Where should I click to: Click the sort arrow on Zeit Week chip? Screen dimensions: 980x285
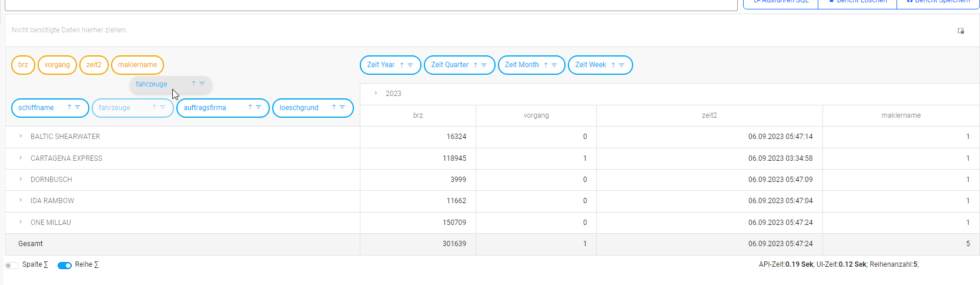point(613,65)
